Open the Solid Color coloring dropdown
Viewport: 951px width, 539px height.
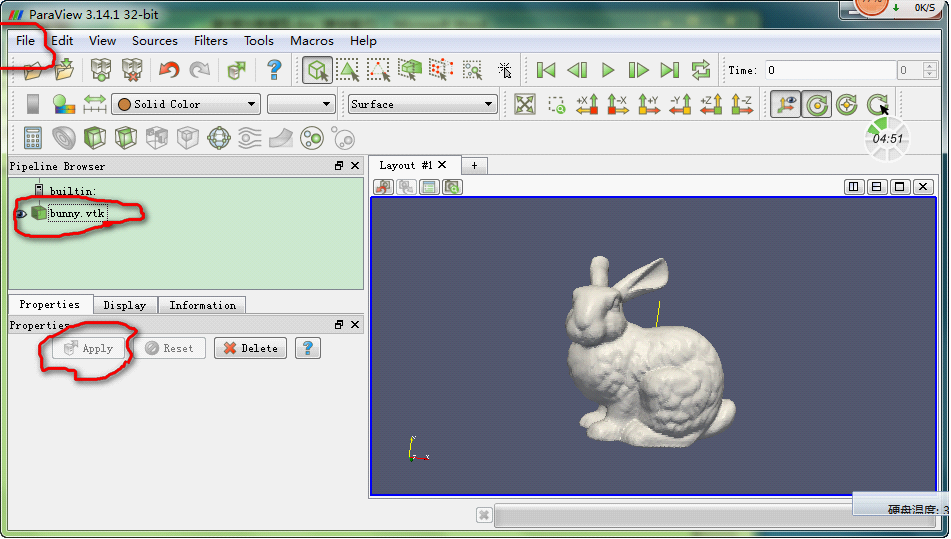[186, 104]
